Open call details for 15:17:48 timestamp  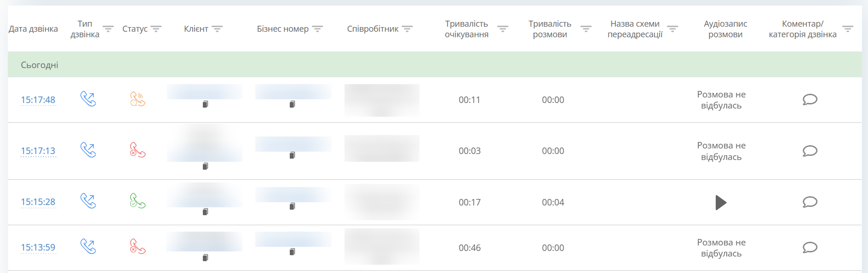pos(38,100)
